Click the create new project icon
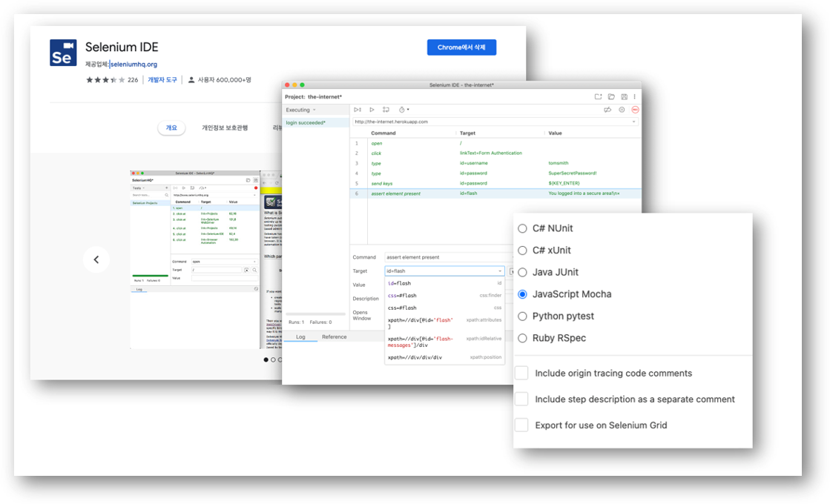The height and width of the screenshot is (504, 830). [598, 97]
